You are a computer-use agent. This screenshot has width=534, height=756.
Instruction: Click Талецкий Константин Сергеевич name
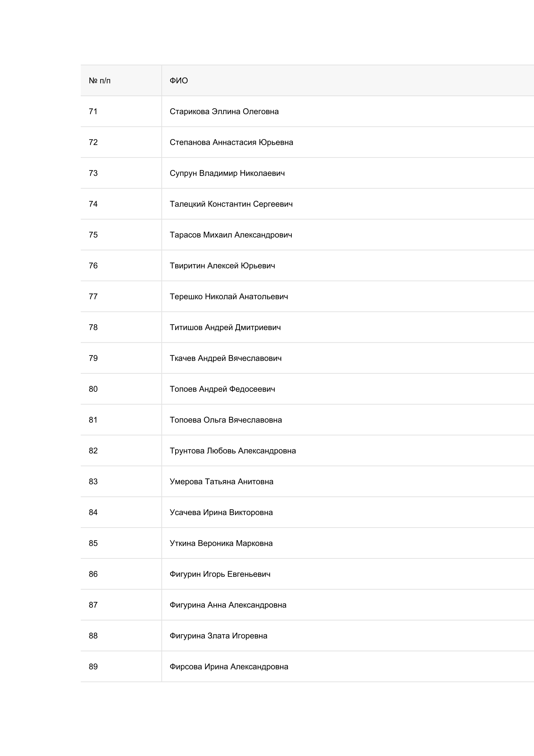click(x=231, y=204)
